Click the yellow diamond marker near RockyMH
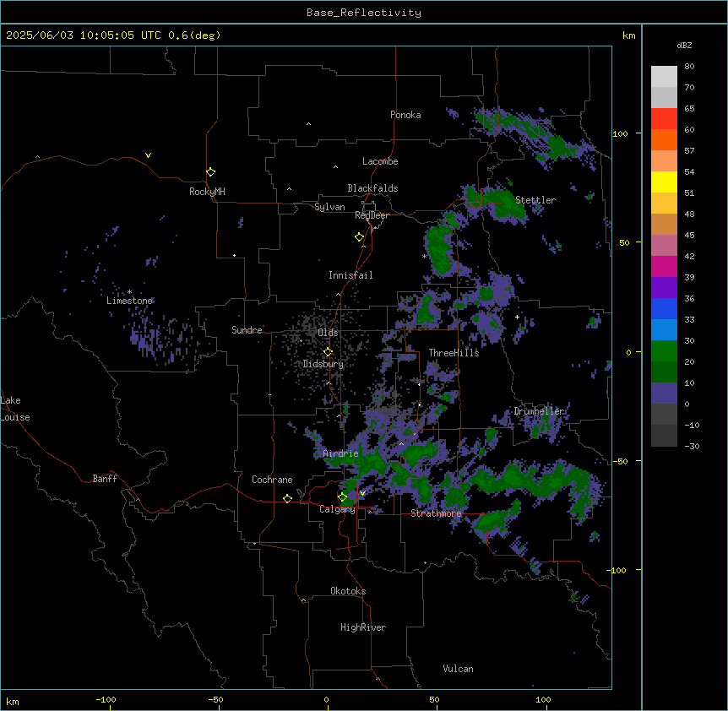Screen dimensions: 728x711 (210, 171)
